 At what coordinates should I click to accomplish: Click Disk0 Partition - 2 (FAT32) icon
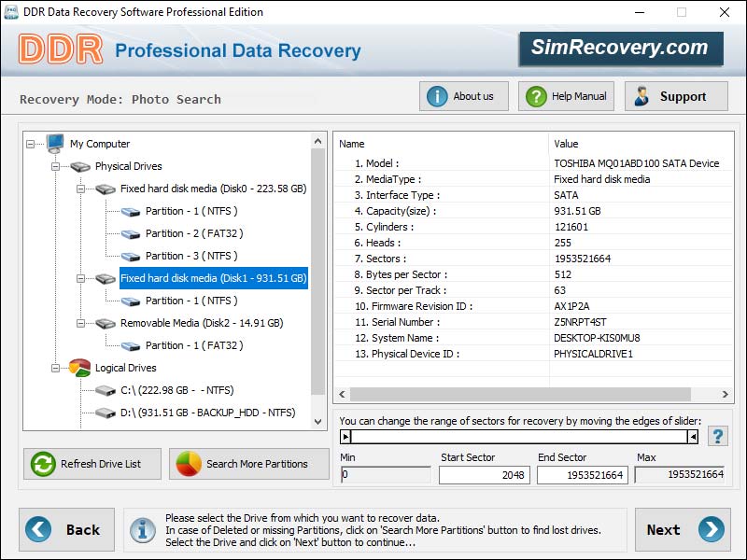tap(131, 234)
